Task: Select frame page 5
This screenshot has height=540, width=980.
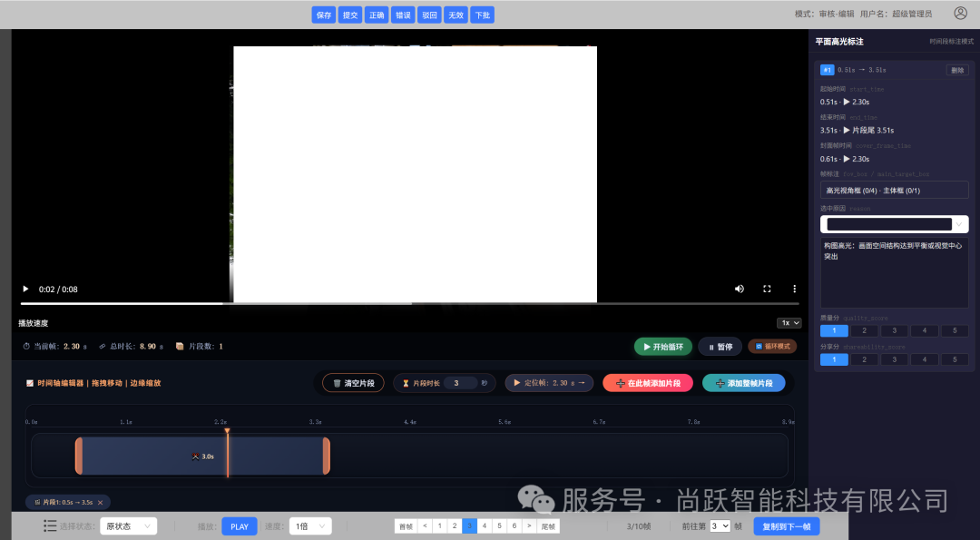Action: tap(499, 526)
